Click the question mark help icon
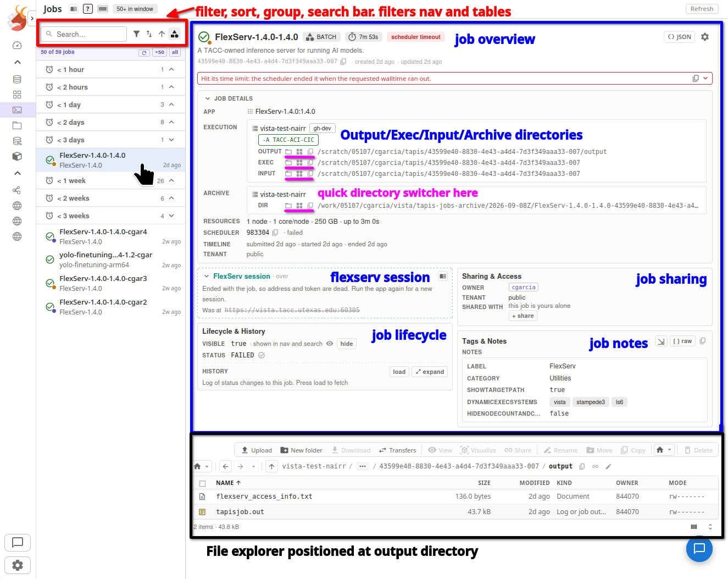The height and width of the screenshot is (579, 728). (x=88, y=9)
